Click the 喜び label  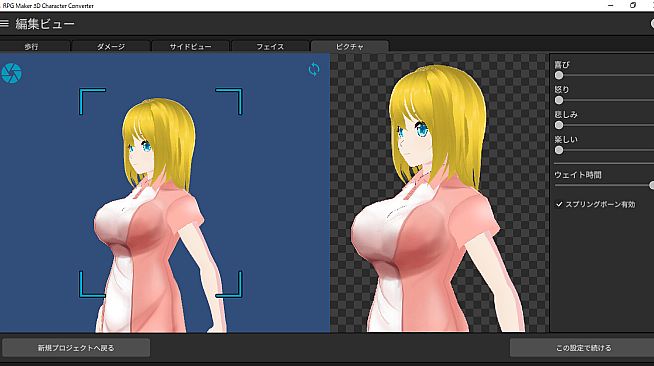(562, 65)
